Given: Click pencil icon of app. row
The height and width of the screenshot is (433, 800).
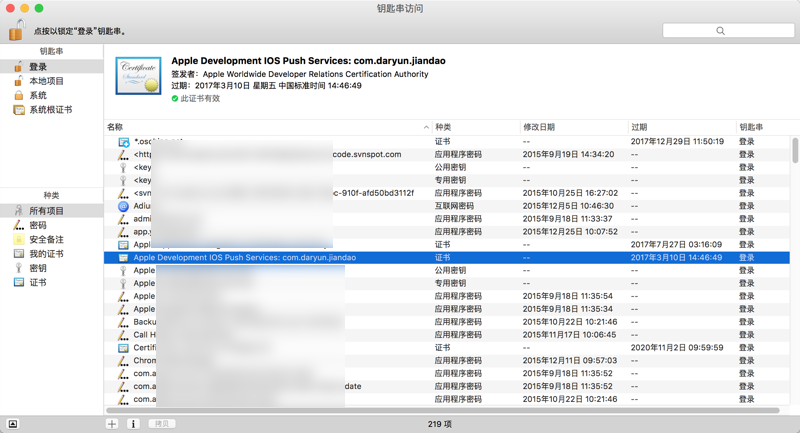Looking at the screenshot, I should (x=123, y=232).
